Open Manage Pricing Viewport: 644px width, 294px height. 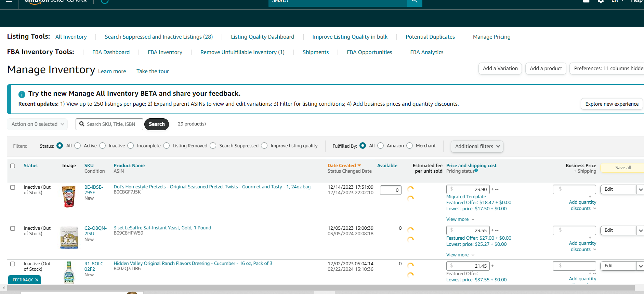(491, 37)
